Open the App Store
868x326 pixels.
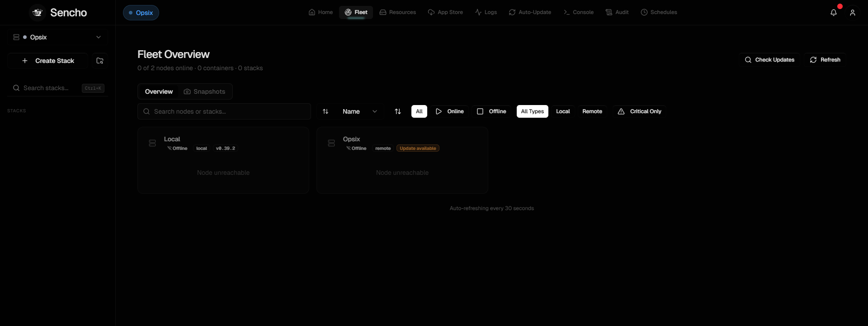click(445, 12)
